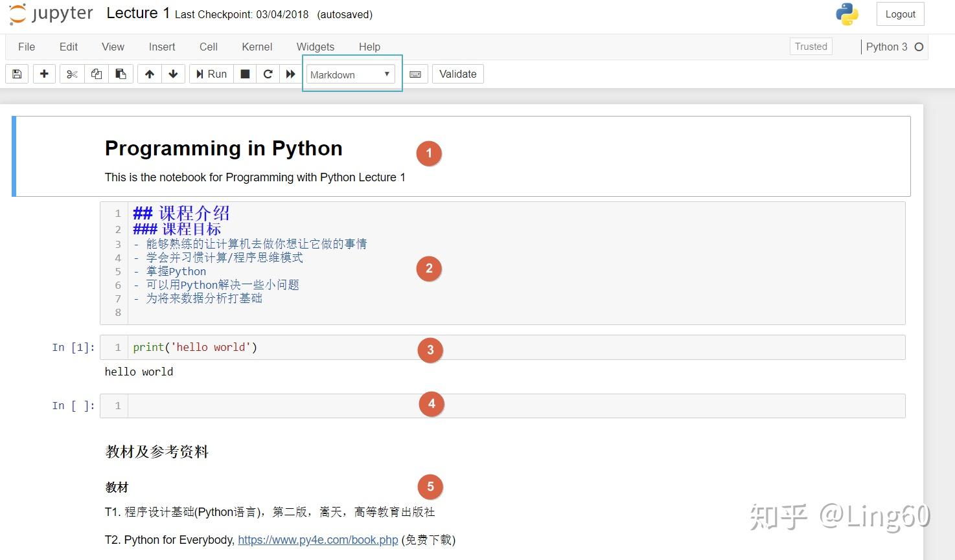The width and height of the screenshot is (955, 560).
Task: Insert a cell below using the plus icon
Action: point(43,73)
